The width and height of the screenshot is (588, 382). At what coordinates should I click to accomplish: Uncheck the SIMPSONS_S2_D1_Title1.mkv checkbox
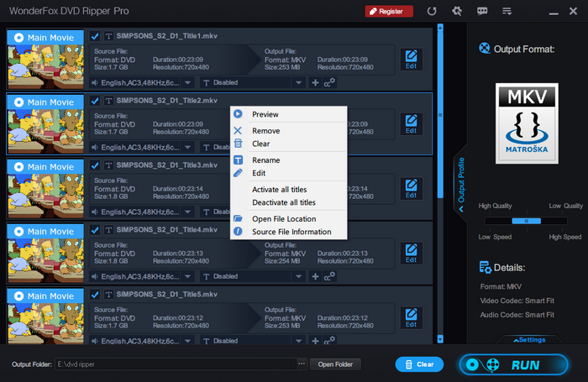(95, 36)
